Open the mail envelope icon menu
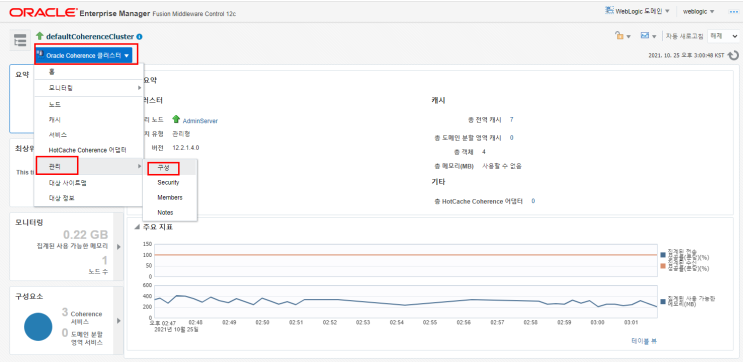Image resolution: width=743 pixels, height=362 pixels. [x=648, y=36]
